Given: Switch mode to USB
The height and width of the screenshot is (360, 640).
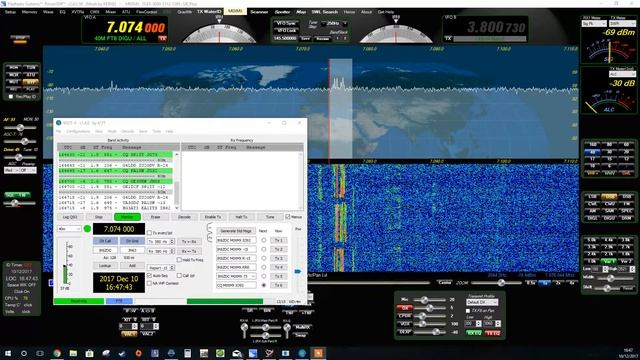Looking at the screenshot, I should [609, 196].
